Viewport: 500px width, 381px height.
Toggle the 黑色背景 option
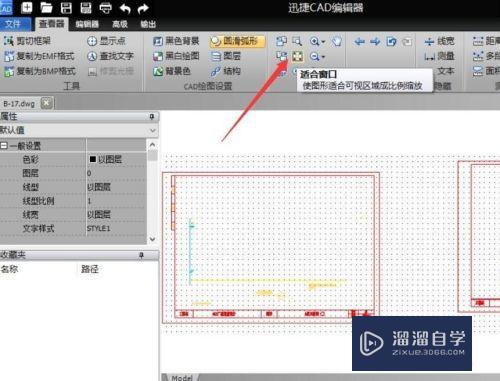(176, 41)
